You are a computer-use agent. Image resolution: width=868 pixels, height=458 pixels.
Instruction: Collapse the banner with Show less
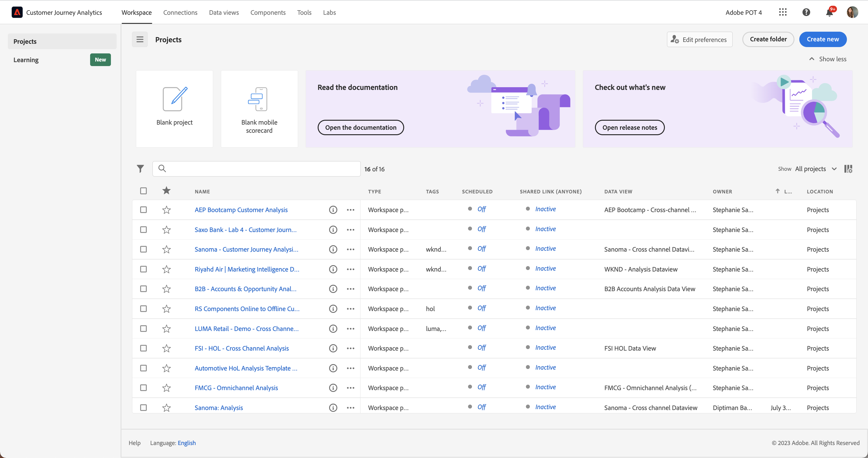(828, 59)
